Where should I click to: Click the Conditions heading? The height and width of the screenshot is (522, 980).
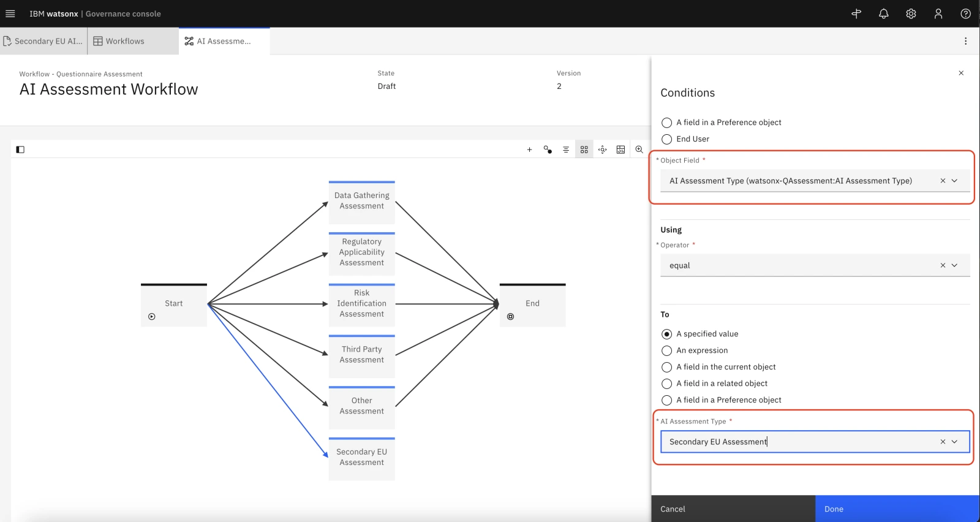point(687,93)
